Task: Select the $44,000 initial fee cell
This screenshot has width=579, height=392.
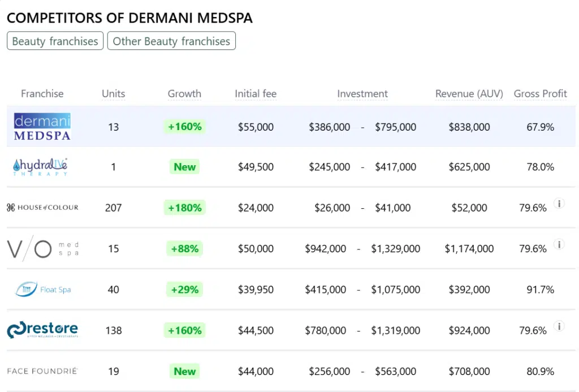Action: point(256,371)
